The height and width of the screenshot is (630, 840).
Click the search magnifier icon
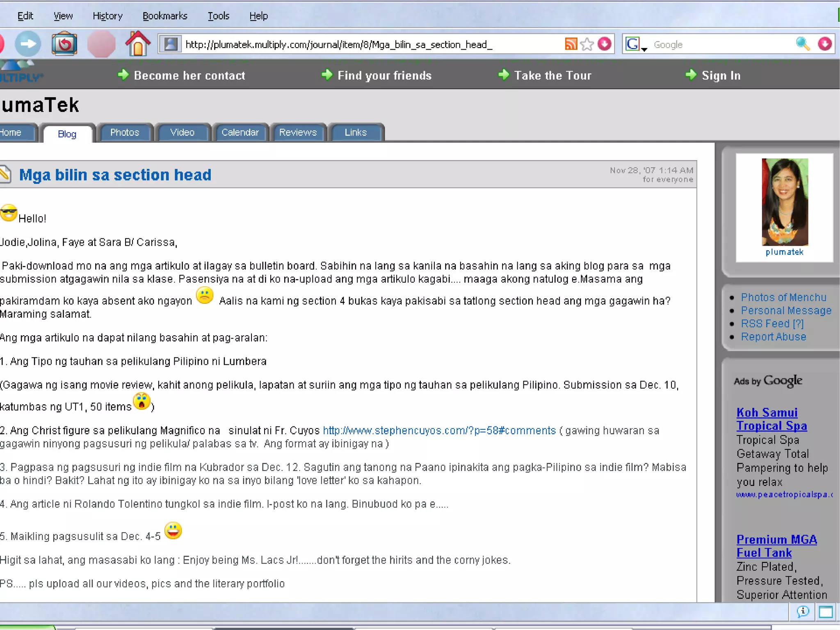pos(802,44)
